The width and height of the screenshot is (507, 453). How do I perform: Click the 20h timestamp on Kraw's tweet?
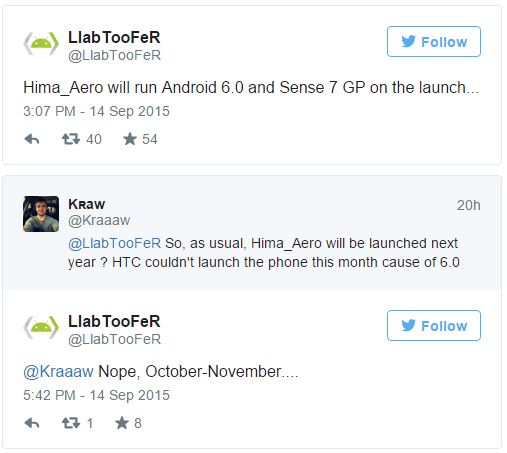469,205
